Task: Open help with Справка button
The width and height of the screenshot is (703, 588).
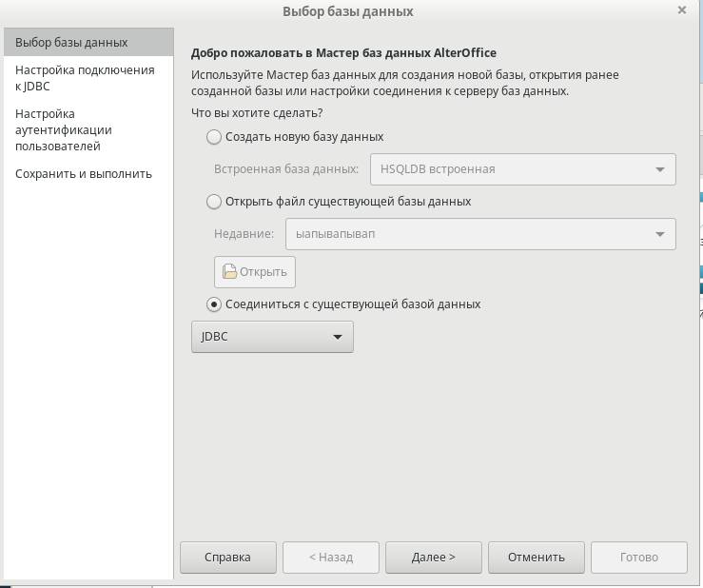Action: tap(228, 558)
